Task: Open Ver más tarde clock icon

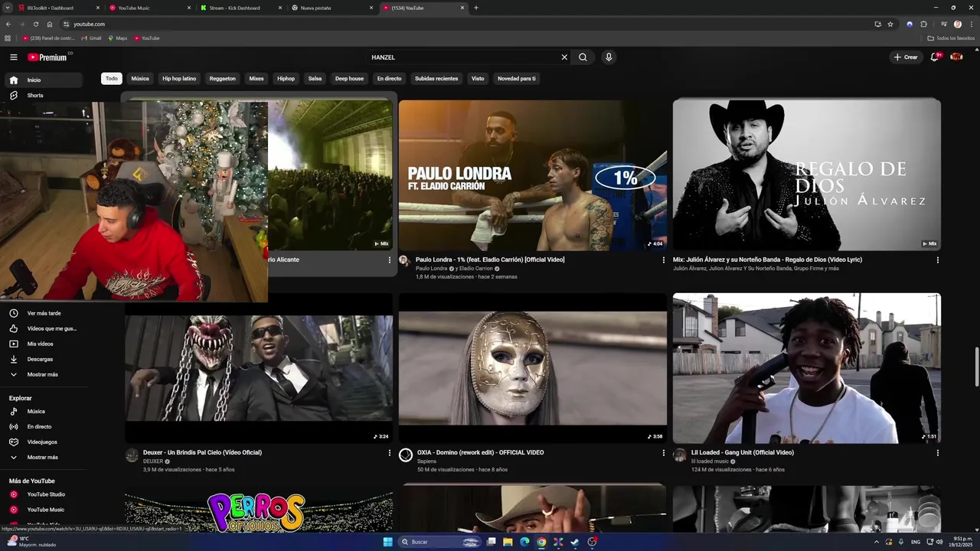Action: (x=13, y=313)
